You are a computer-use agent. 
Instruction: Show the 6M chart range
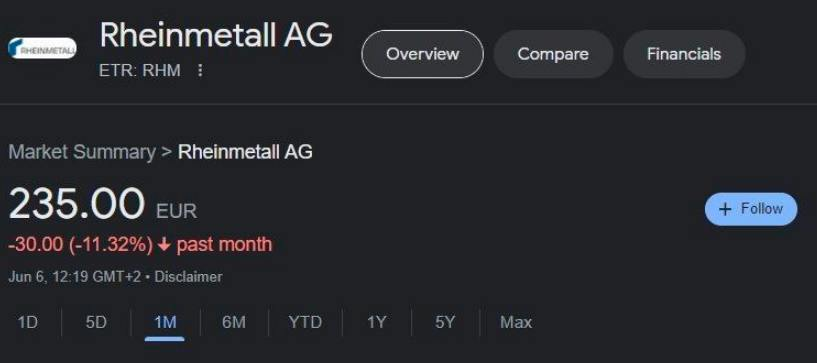point(233,322)
